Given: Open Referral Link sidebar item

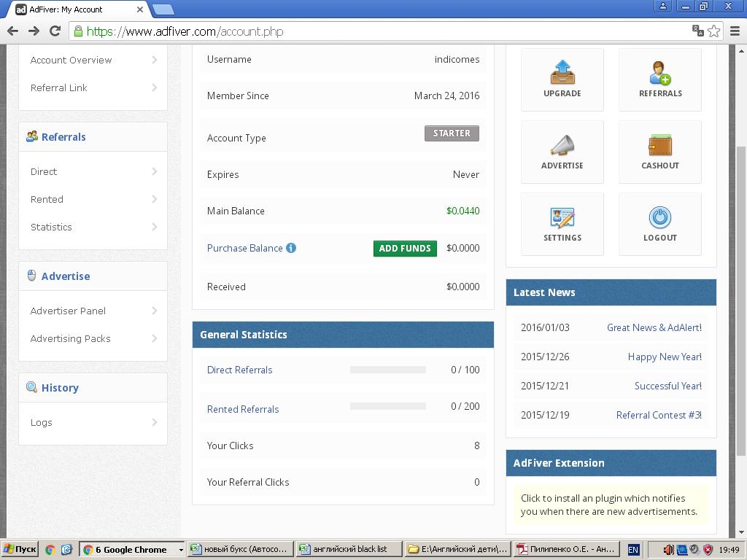Looking at the screenshot, I should [x=93, y=87].
